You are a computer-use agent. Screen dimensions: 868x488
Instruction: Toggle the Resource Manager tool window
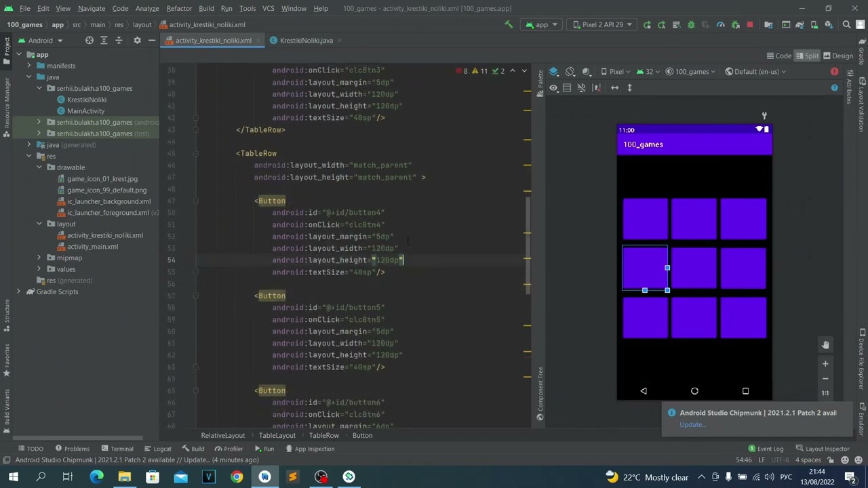click(7, 107)
